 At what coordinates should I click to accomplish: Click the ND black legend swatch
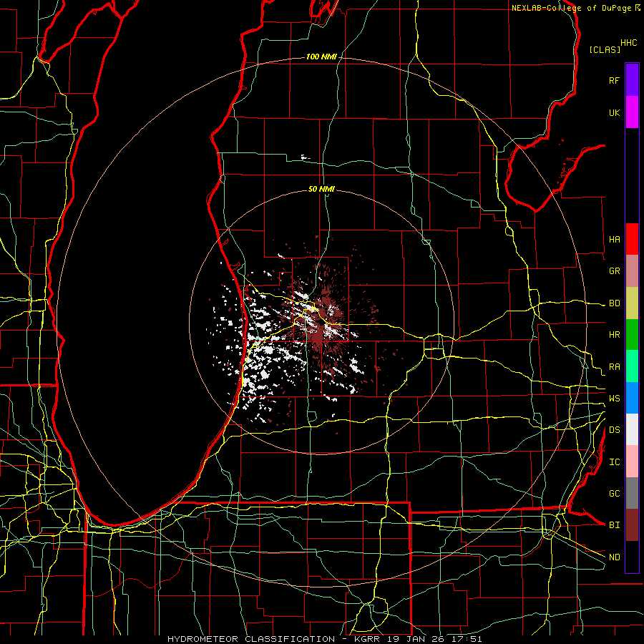[x=632, y=557]
